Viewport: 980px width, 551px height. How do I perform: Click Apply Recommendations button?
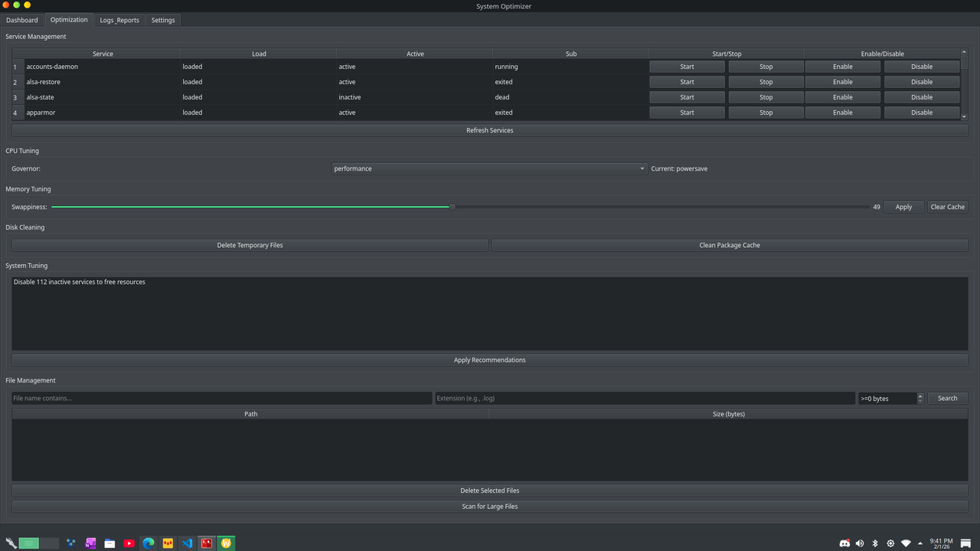coord(490,360)
